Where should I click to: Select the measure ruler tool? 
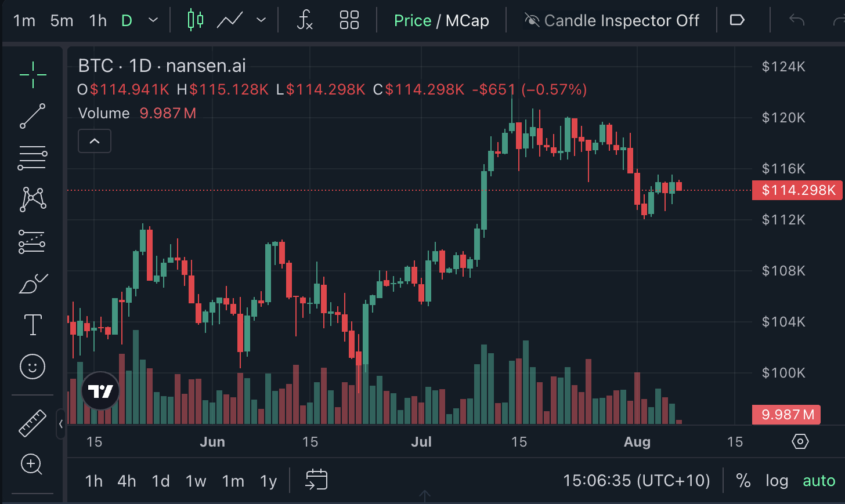pyautogui.click(x=32, y=423)
